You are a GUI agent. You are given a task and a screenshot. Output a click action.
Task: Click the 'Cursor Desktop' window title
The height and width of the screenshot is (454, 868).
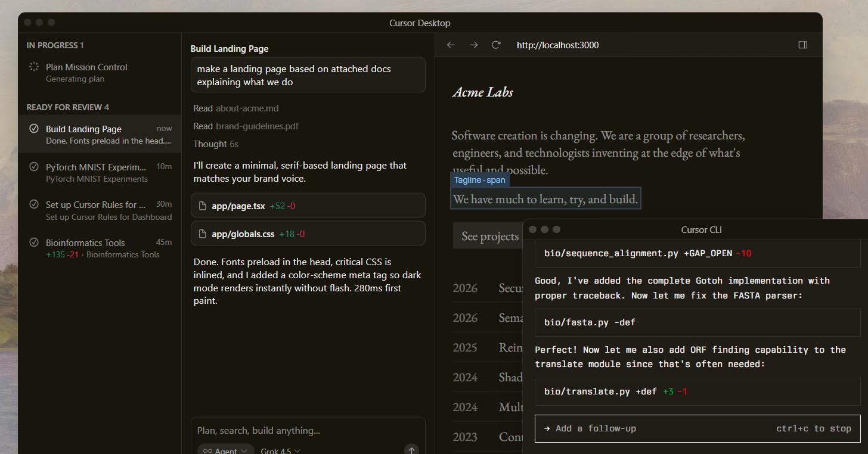tap(420, 23)
